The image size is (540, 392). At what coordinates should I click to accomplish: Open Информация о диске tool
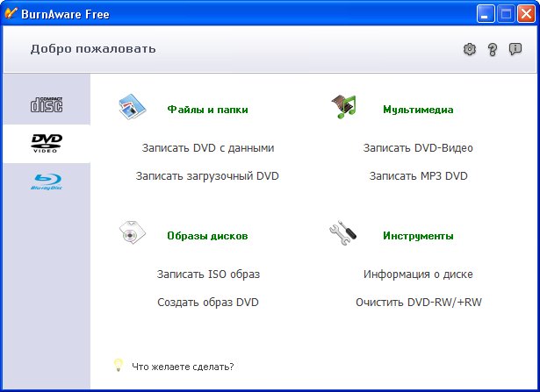click(x=418, y=274)
